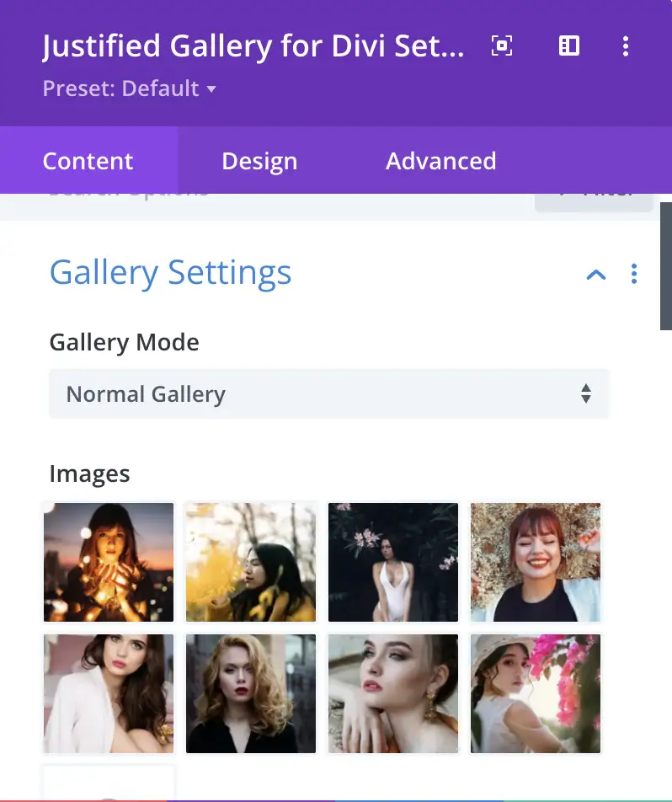This screenshot has width=672, height=802.
Task: Open the Advanced tab
Action: coord(441,161)
